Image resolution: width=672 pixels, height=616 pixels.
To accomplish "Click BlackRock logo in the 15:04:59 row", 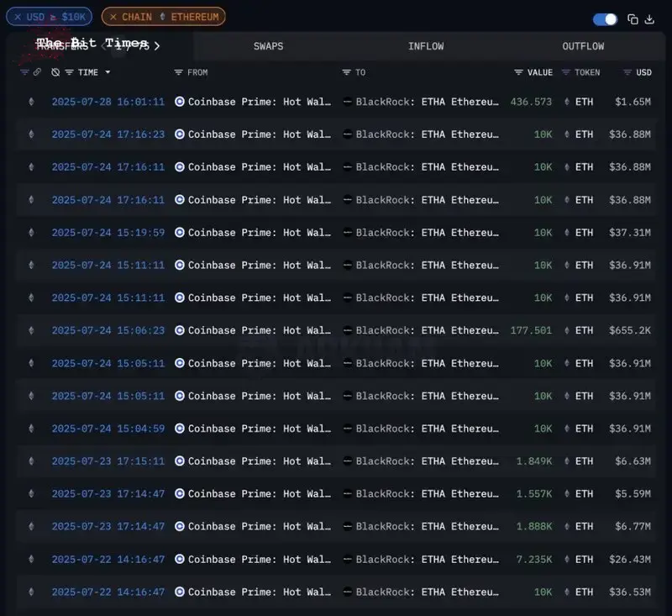I will 348,429.
